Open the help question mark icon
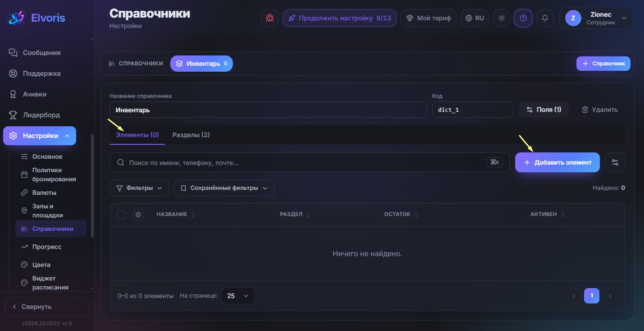The height and width of the screenshot is (331, 644). pyautogui.click(x=523, y=18)
